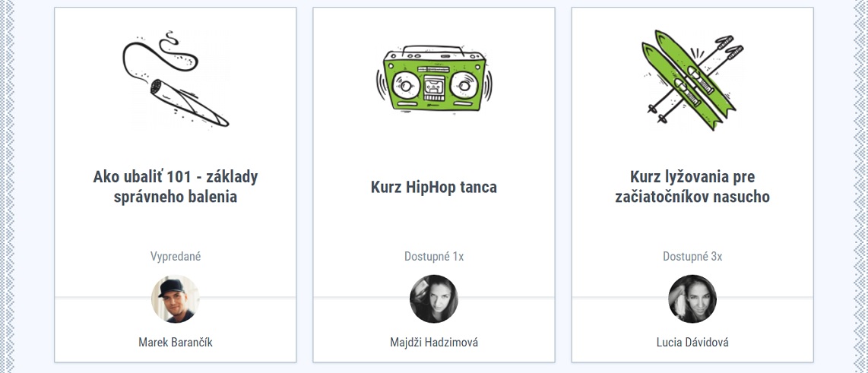The height and width of the screenshot is (373, 868).
Task: Open the "Kurz lyžovania pre začiatočníkov nasucho" title
Action: tap(692, 187)
